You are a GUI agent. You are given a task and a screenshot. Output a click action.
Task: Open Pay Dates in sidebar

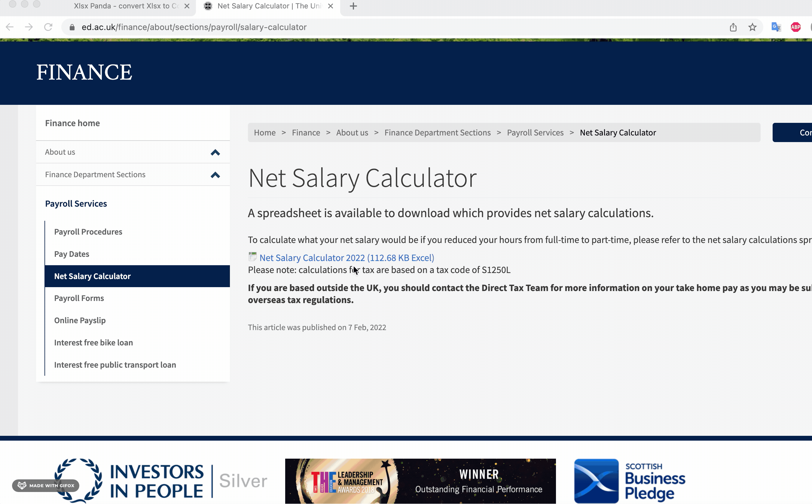tap(72, 254)
